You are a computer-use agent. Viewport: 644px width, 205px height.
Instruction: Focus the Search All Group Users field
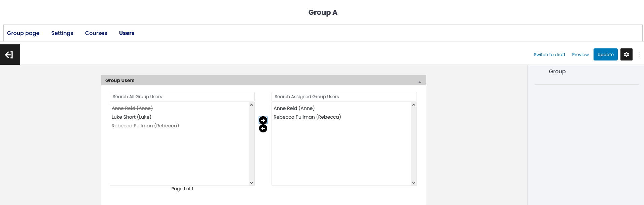(x=182, y=97)
